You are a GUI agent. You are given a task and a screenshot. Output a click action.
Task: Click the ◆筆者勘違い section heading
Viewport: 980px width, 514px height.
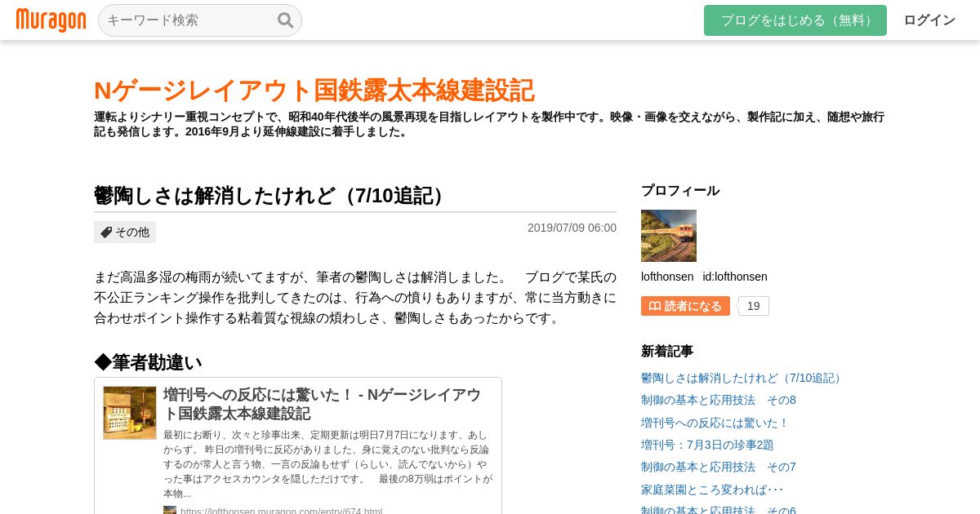148,362
